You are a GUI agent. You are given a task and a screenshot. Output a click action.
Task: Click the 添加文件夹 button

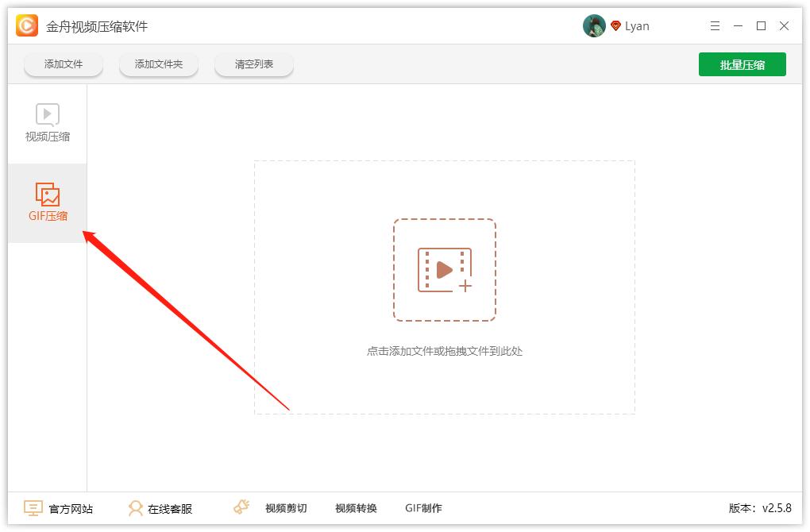pyautogui.click(x=158, y=64)
